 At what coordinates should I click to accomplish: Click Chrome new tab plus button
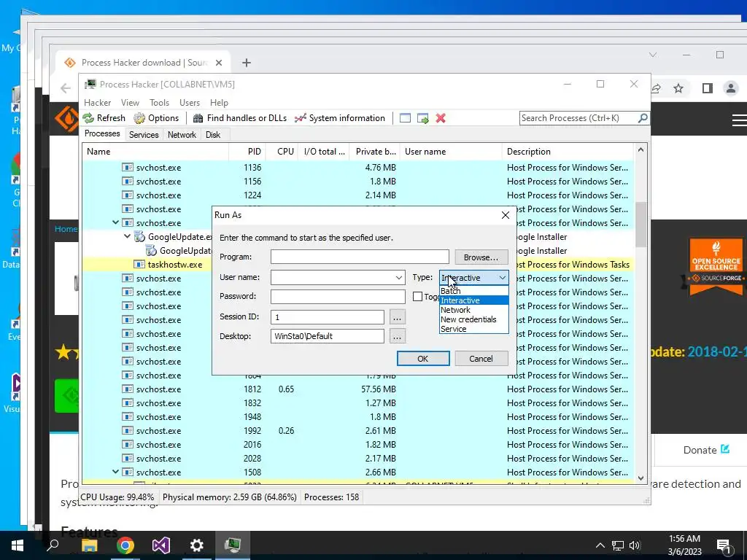coord(247,63)
